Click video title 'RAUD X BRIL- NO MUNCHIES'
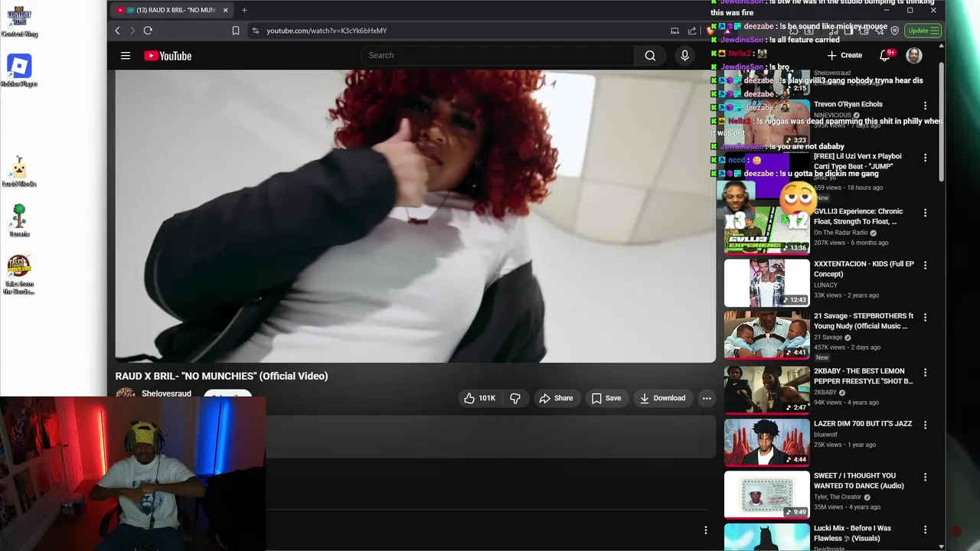The height and width of the screenshot is (551, 980). 221,376
